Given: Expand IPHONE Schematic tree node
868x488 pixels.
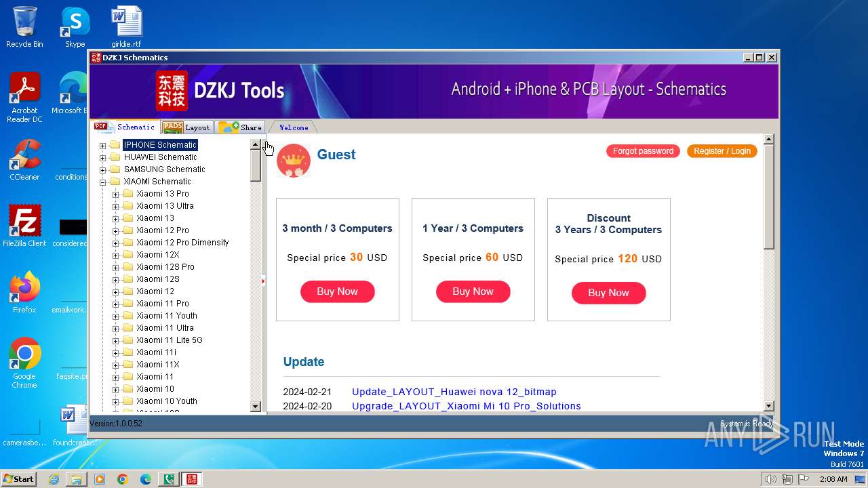Looking at the screenshot, I should pos(103,145).
